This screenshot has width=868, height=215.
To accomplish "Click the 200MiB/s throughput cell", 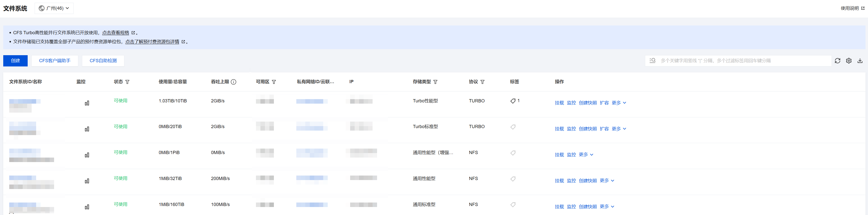I will pyautogui.click(x=220, y=179).
